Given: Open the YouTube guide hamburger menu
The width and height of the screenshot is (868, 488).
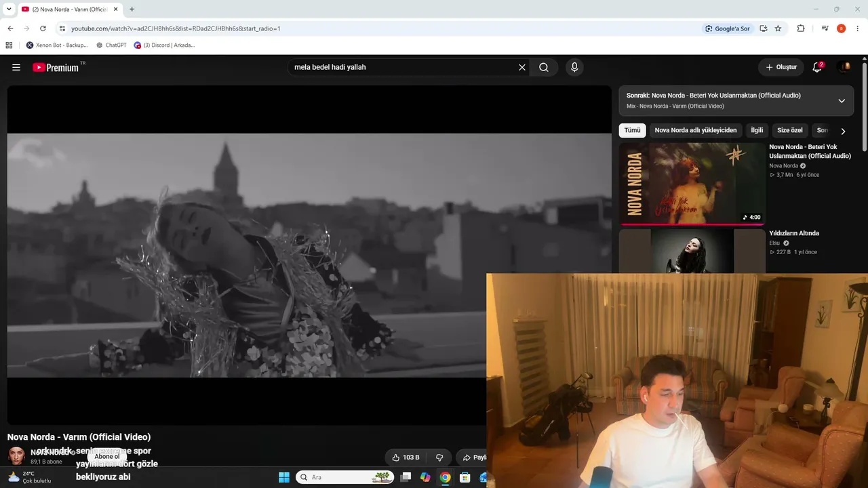Looking at the screenshot, I should pyautogui.click(x=16, y=67).
